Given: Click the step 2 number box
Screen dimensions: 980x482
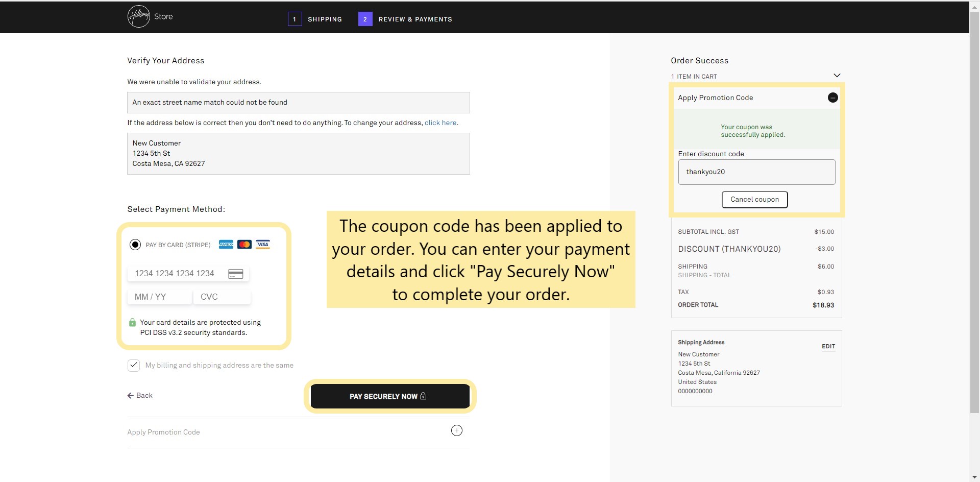Looking at the screenshot, I should pyautogui.click(x=365, y=19).
